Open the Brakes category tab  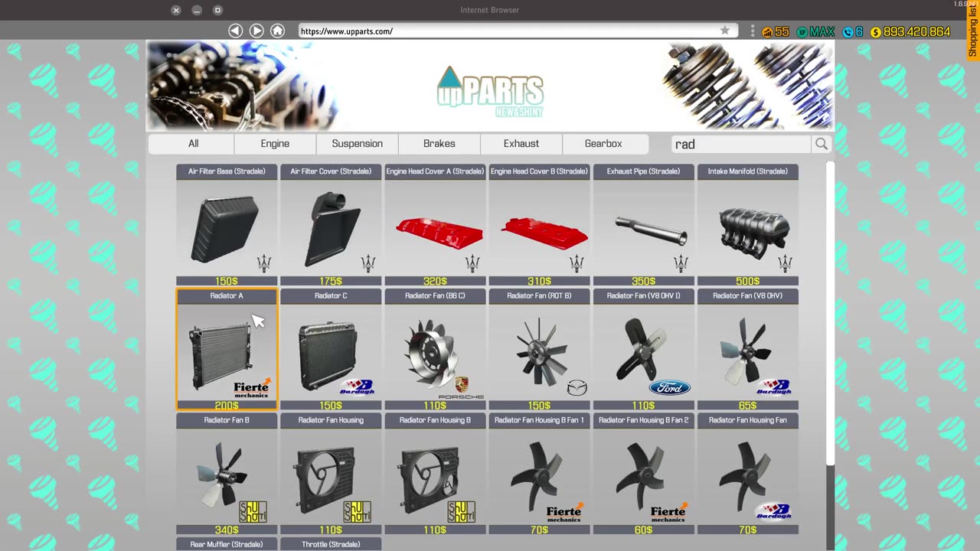pos(439,144)
